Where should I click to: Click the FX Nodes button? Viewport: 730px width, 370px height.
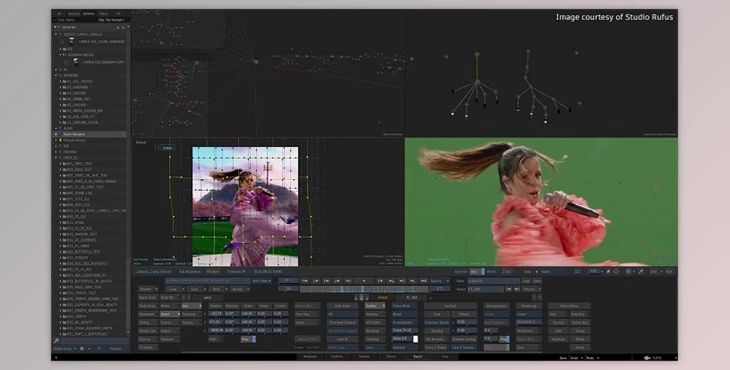pos(148,347)
